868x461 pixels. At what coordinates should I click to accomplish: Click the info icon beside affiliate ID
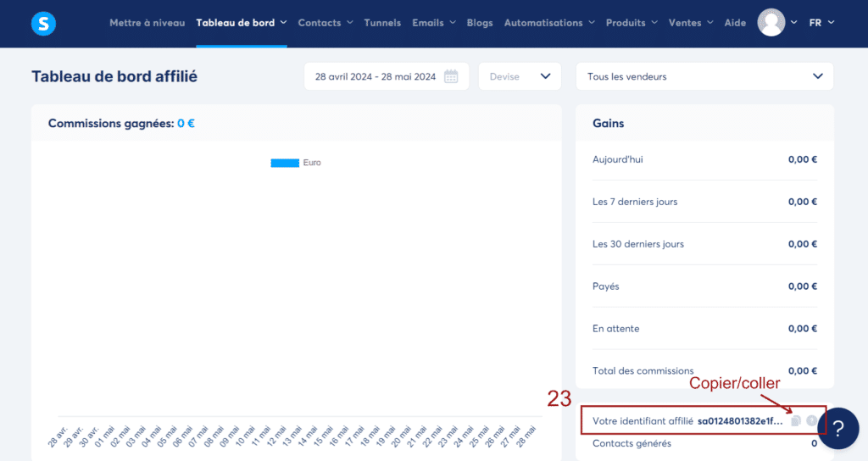pos(811,421)
